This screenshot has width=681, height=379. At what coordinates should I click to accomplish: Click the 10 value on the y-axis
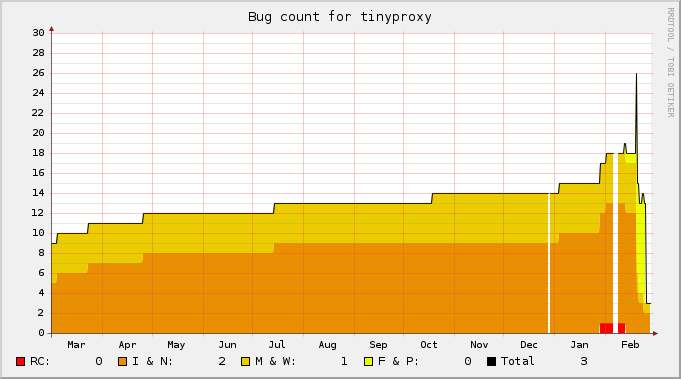(38, 233)
